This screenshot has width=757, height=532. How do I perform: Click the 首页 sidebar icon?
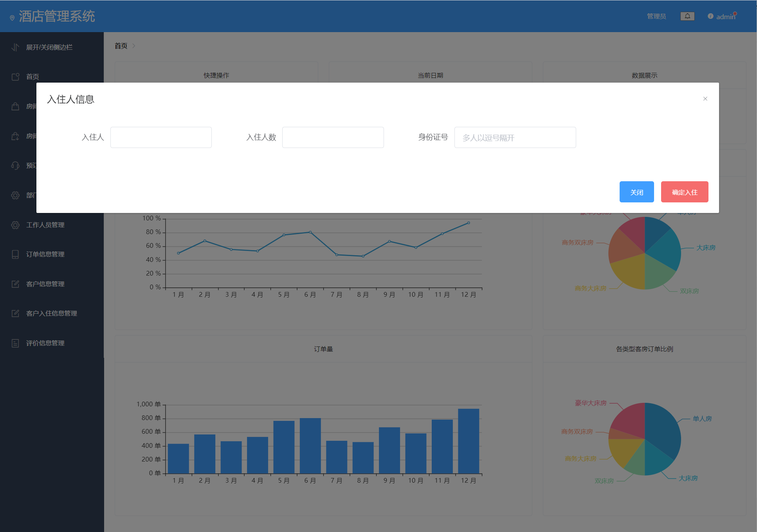[15, 77]
